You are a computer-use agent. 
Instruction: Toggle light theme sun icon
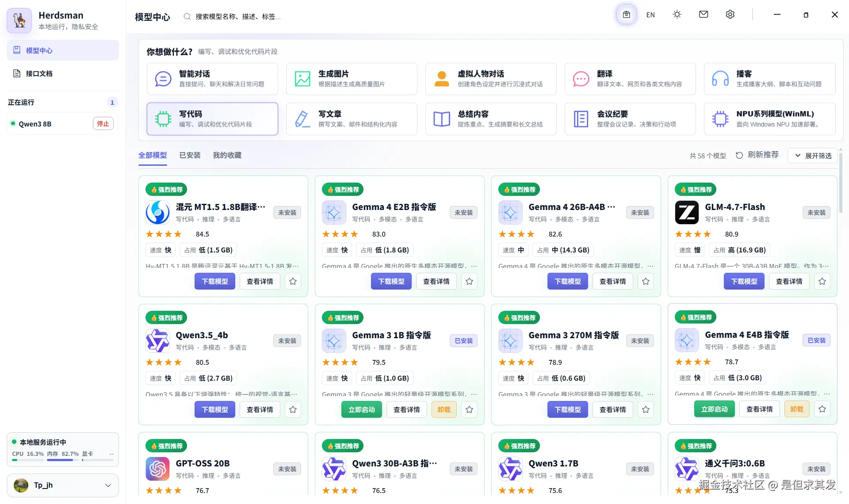677,15
